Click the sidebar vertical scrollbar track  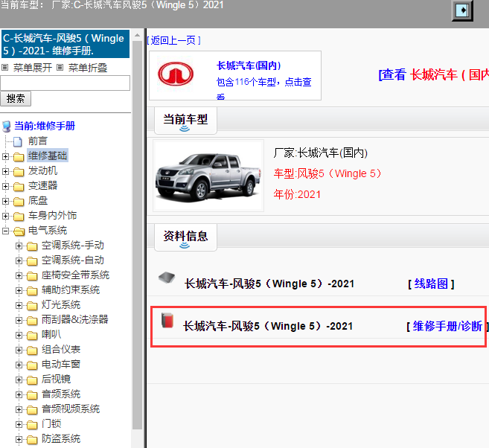[x=137, y=235]
